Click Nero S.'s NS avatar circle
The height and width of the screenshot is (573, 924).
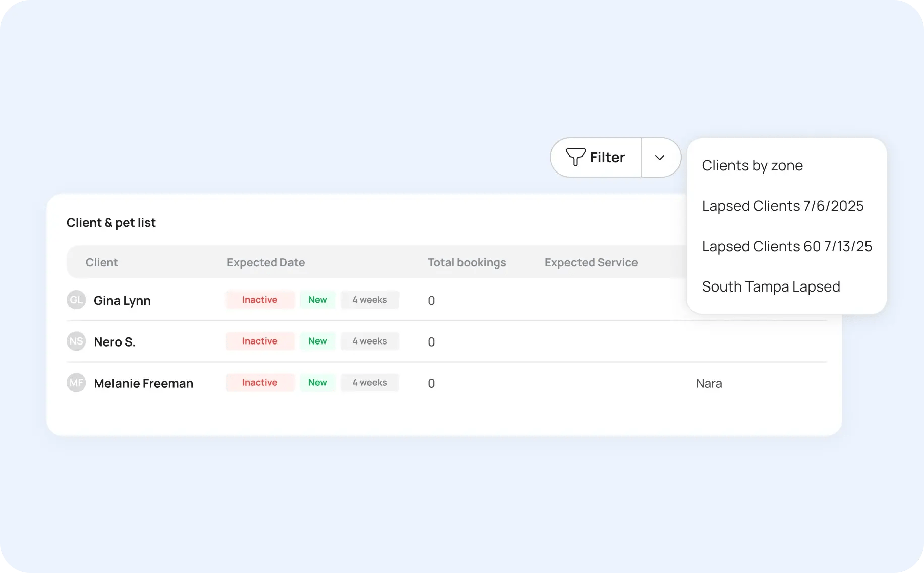(x=76, y=341)
